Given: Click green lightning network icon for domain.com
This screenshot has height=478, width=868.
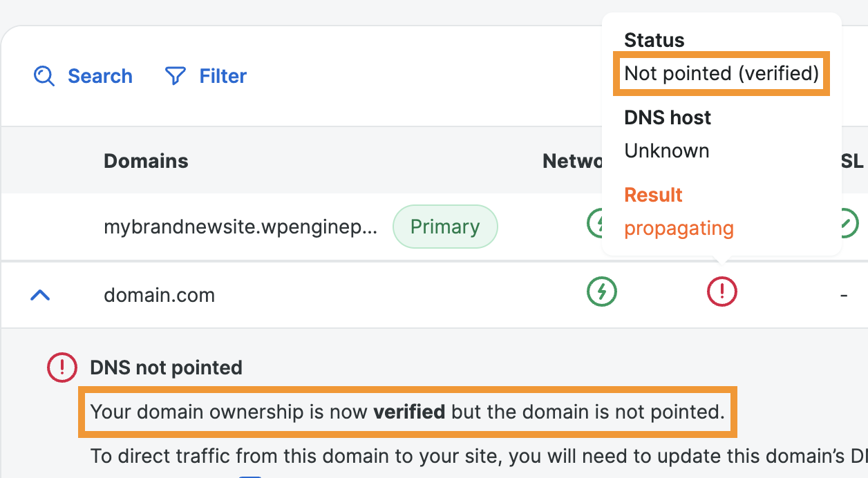Looking at the screenshot, I should tap(601, 292).
